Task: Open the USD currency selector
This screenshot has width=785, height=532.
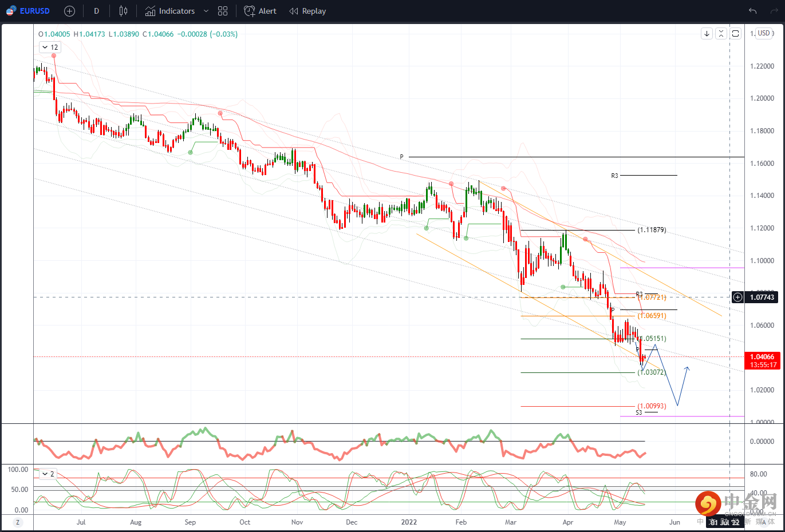Action: tap(764, 33)
